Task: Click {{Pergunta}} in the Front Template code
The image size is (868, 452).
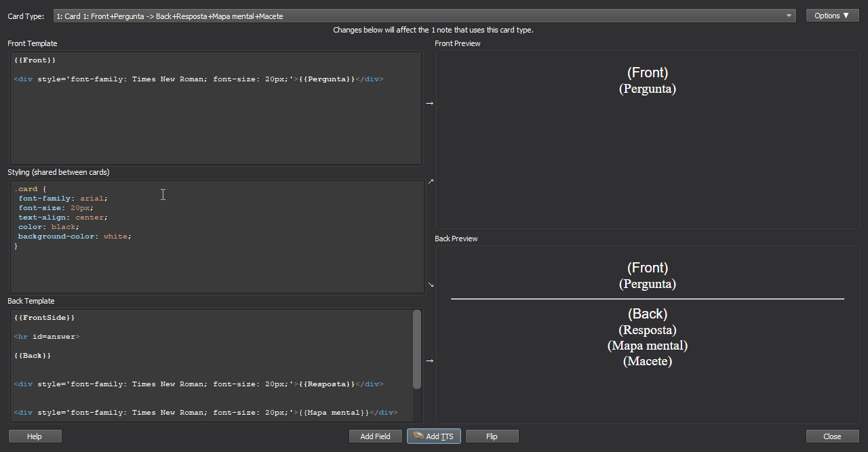Action: (x=327, y=79)
